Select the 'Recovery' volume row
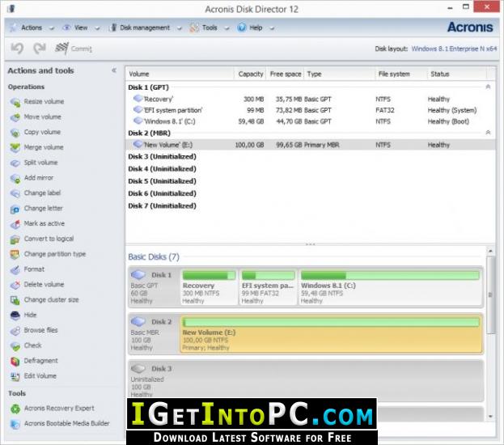Image resolution: width=504 pixels, height=445 pixels. [310, 99]
